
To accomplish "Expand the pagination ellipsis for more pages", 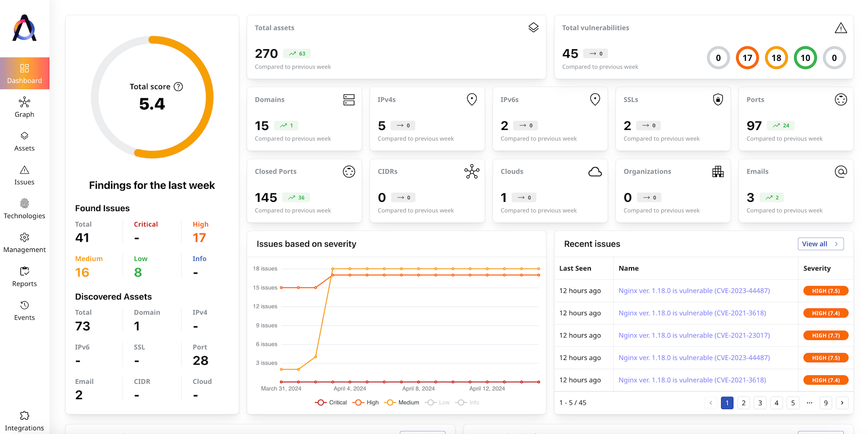I will (809, 403).
